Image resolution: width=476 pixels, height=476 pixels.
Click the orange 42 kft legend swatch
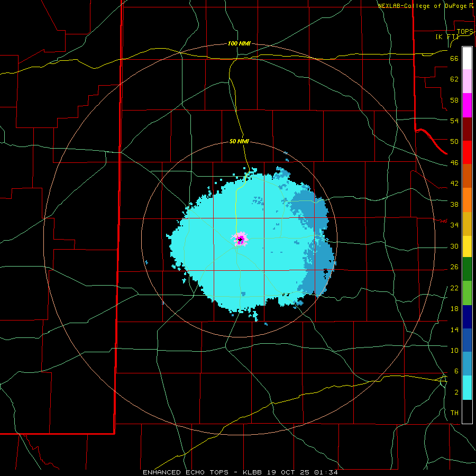tap(467, 200)
